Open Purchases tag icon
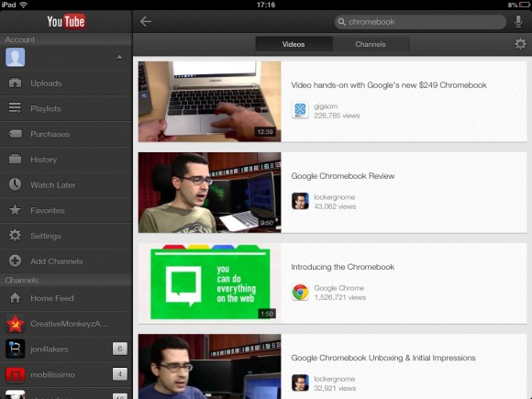 [x=15, y=134]
